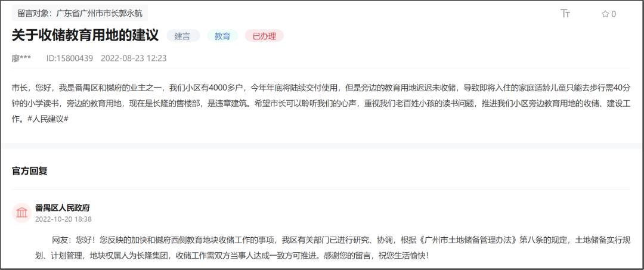This screenshot has height=270, width=644.
Task: Click the 官方回复 section heading
Action: pyautogui.click(x=30, y=170)
